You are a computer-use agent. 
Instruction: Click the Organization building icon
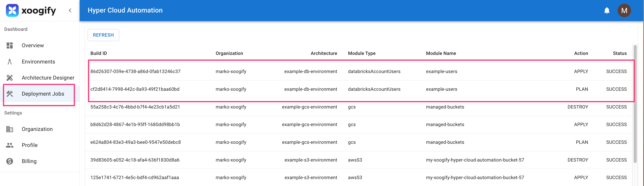click(10, 129)
